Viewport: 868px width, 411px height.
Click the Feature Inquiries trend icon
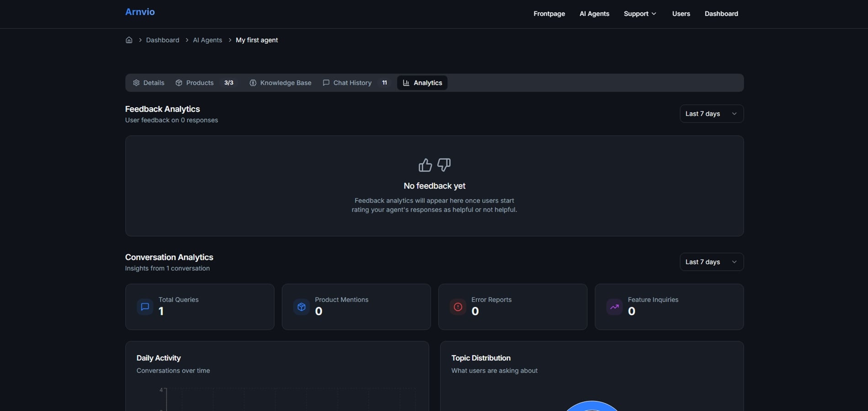[614, 307]
